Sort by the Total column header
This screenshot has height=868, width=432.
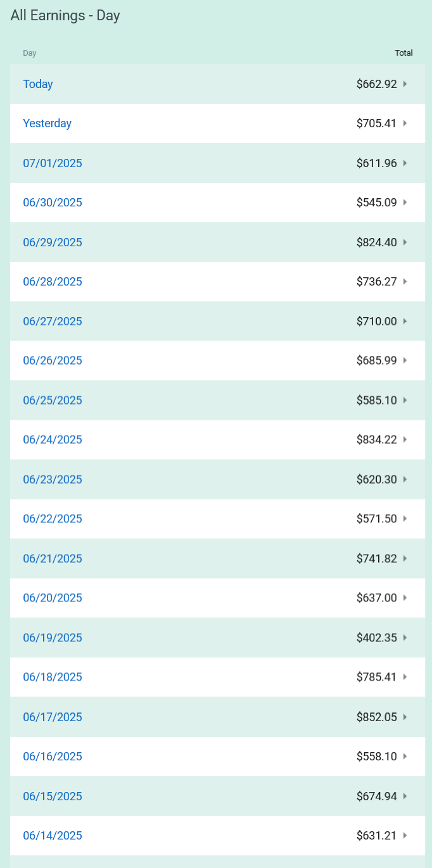(403, 53)
